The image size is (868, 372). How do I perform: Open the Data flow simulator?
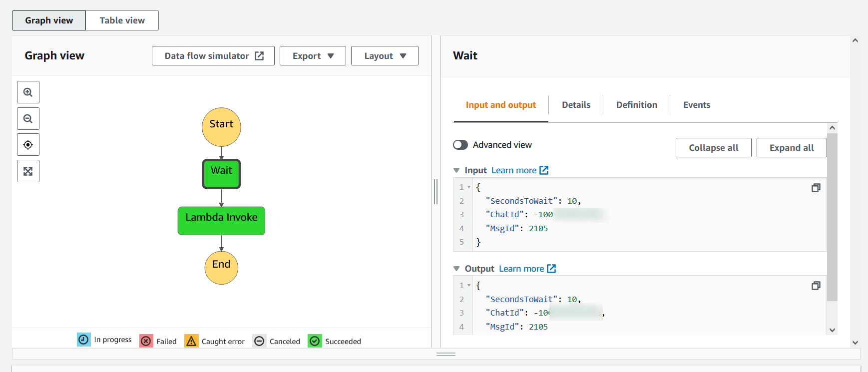tap(213, 56)
